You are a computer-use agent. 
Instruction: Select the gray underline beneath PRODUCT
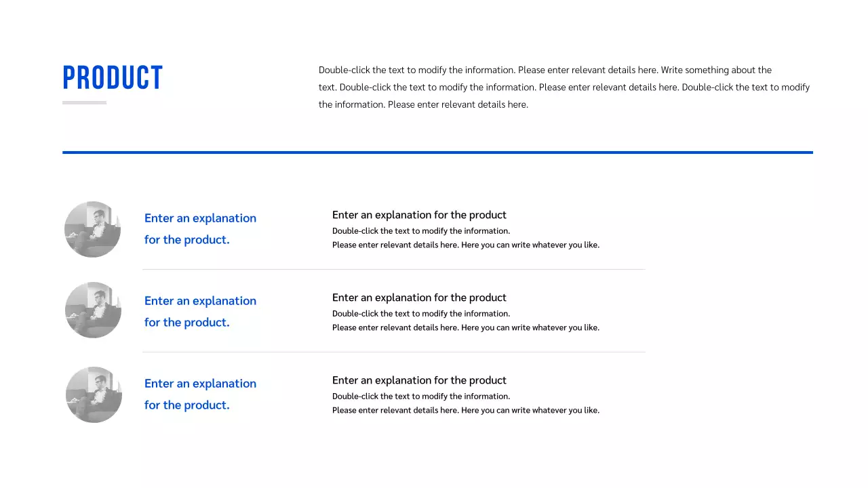pos(84,103)
